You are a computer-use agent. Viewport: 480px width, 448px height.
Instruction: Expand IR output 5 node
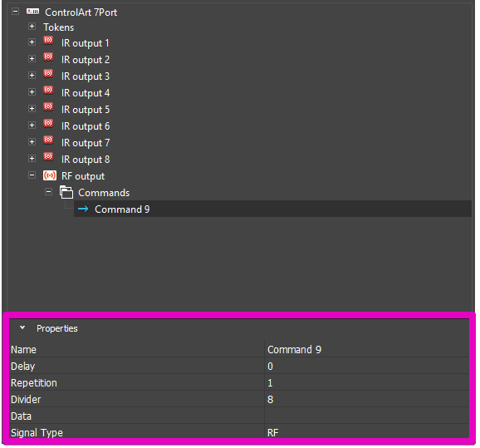32,109
